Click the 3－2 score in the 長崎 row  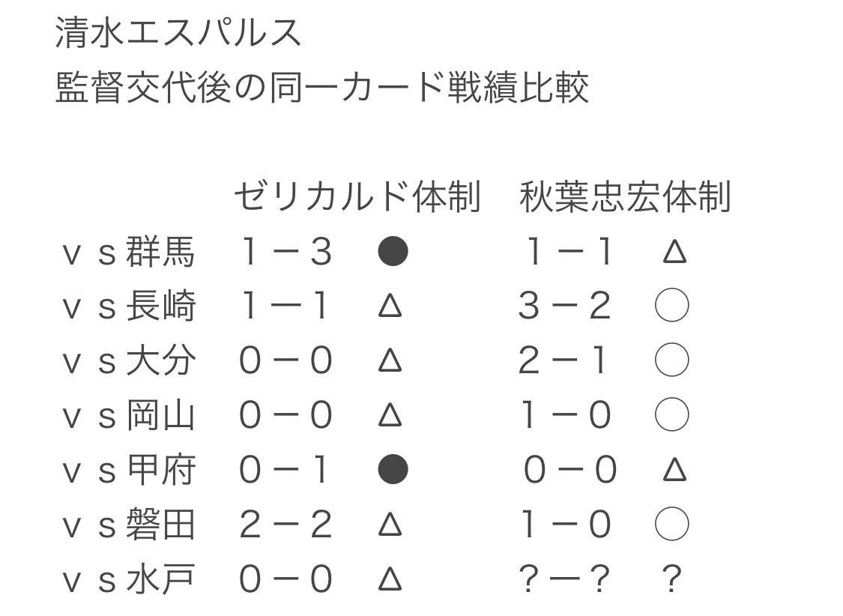pos(565,307)
